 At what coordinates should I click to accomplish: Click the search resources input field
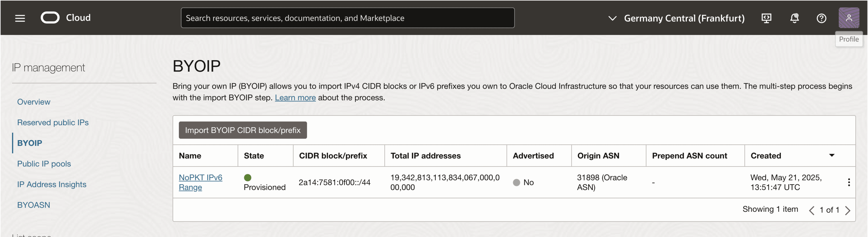347,18
